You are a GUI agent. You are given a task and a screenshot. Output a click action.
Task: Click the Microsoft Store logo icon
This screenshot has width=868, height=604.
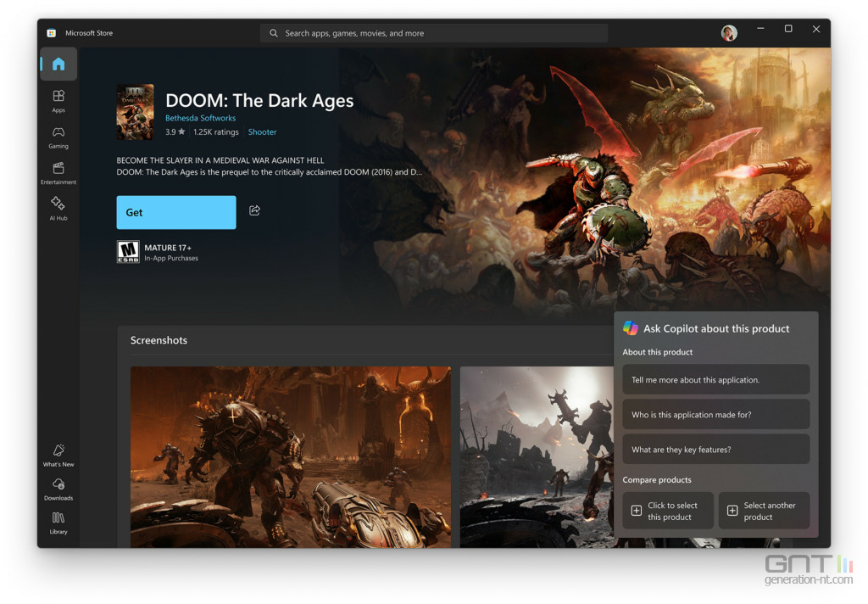click(51, 33)
